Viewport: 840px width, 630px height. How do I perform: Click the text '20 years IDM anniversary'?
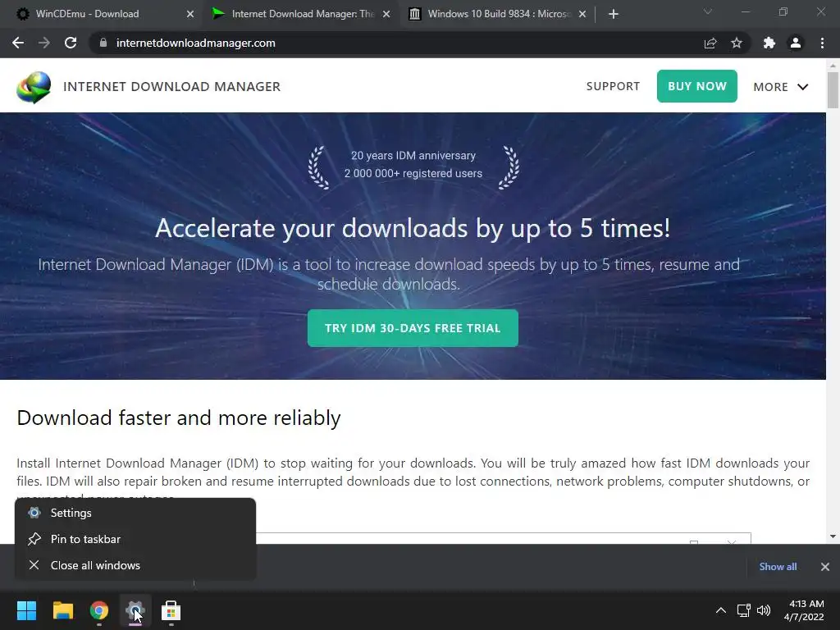[x=413, y=155]
